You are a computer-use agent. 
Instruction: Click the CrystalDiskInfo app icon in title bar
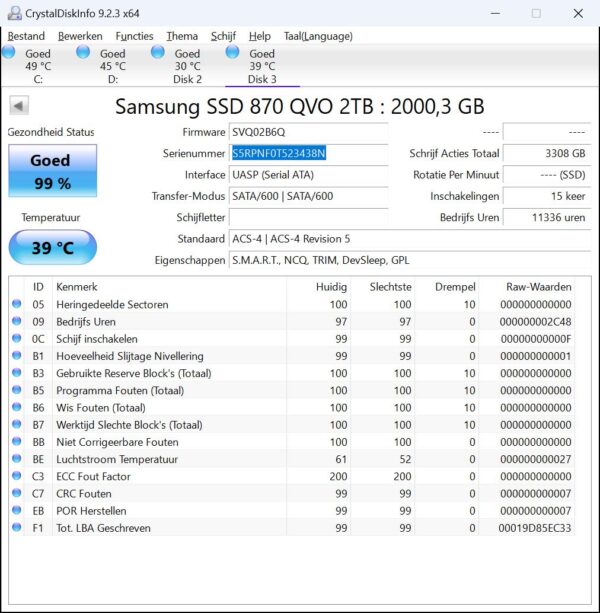(14, 13)
